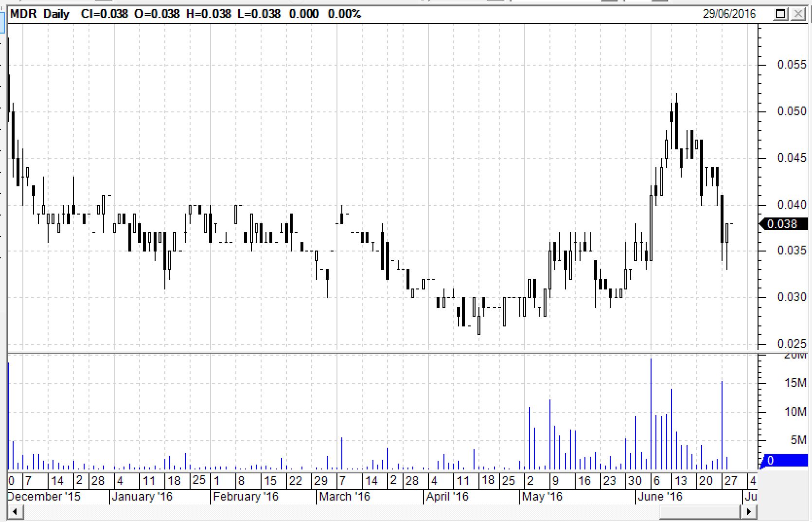Click the 0.045 price axis label

coord(792,158)
